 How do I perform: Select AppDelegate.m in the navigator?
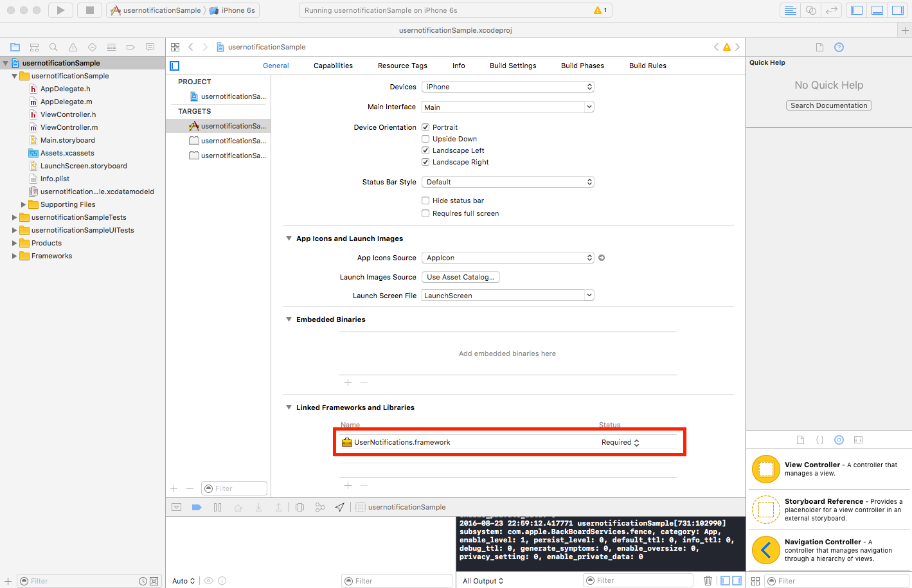tap(66, 102)
